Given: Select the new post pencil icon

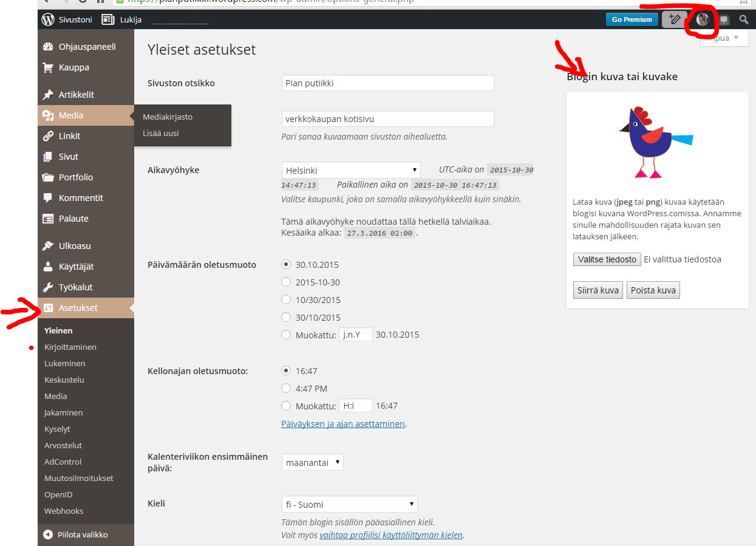Looking at the screenshot, I should tap(674, 19).
